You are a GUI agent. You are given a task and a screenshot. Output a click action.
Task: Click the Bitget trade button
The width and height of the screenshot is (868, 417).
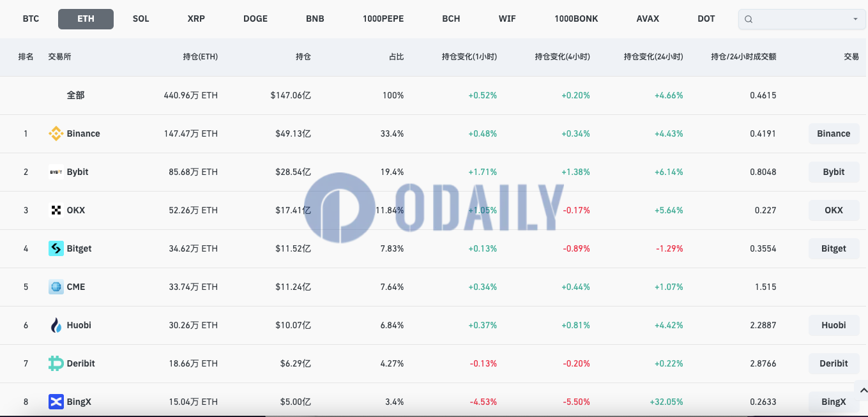[x=834, y=248]
